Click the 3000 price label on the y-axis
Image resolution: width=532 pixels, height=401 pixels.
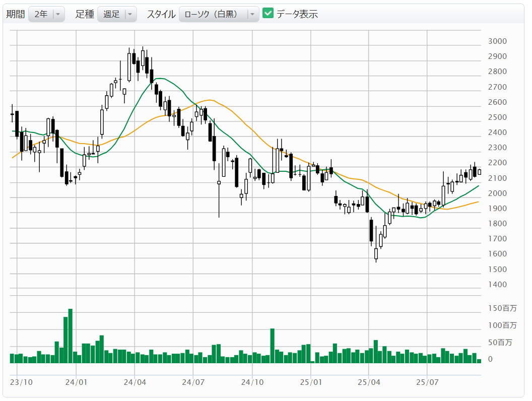point(497,41)
